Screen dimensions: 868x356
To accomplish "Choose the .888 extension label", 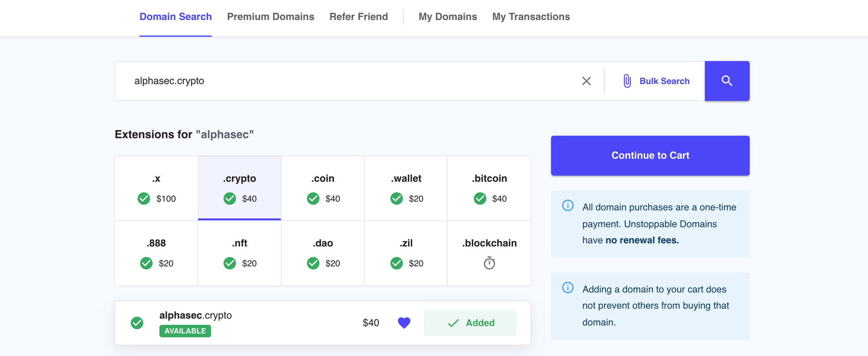I will click(156, 243).
